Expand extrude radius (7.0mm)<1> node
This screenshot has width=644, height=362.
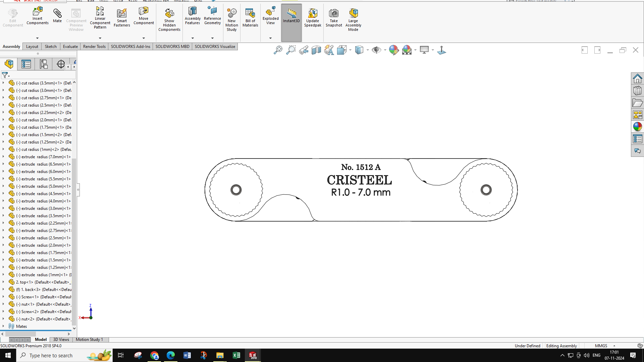(3, 157)
